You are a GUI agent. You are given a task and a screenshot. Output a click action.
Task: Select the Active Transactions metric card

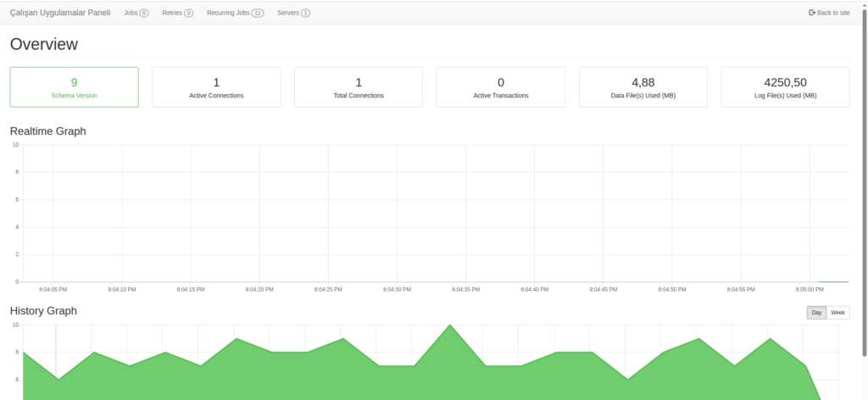pyautogui.click(x=501, y=87)
